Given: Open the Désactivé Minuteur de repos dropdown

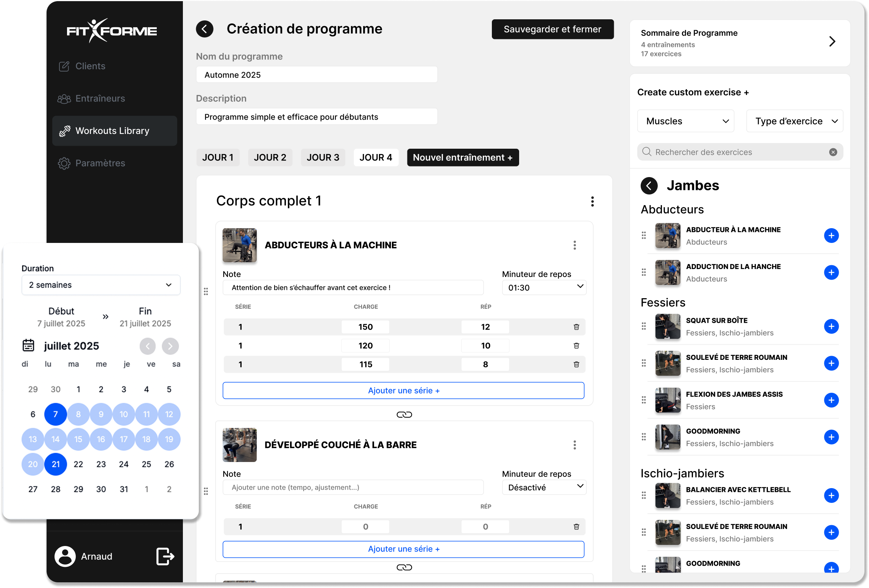Looking at the screenshot, I should click(x=544, y=487).
